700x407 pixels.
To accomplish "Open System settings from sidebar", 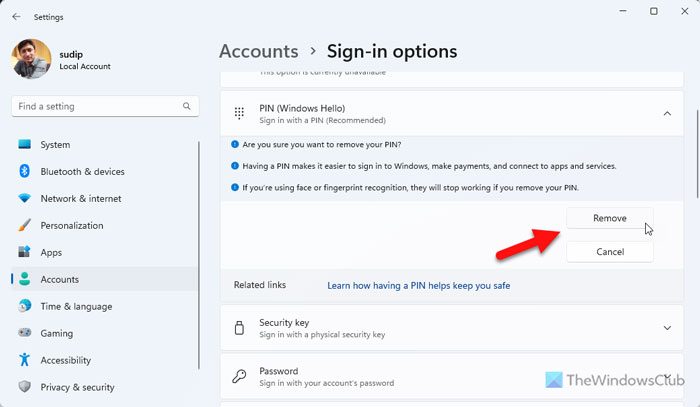I will [x=55, y=145].
